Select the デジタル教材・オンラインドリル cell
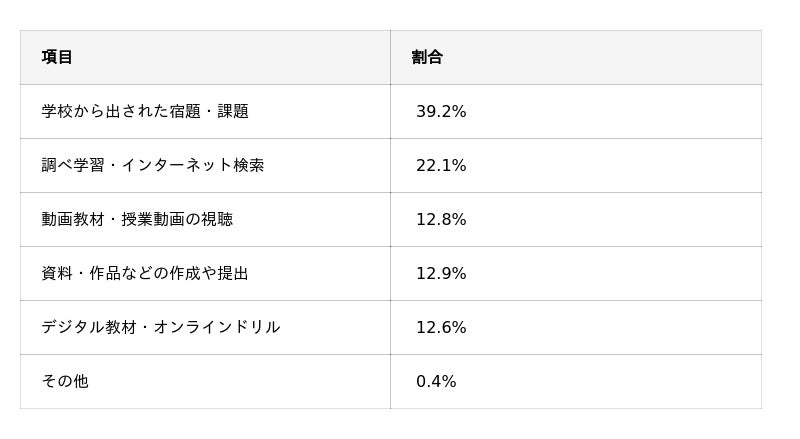800x439 pixels. (205, 327)
